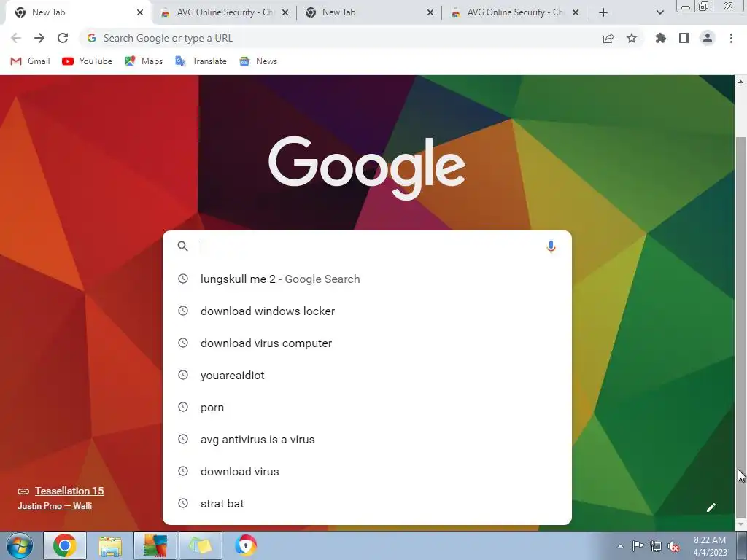Switch to the first AVG Online Security tab
Viewport: 747px width, 560px height.
(224, 12)
